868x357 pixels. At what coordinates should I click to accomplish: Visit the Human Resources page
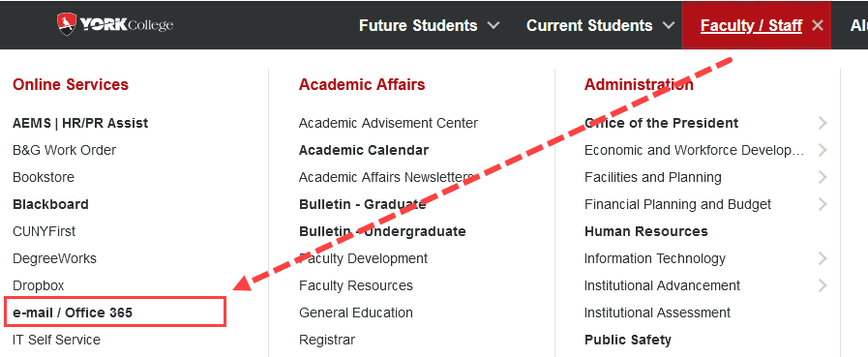[x=646, y=231]
